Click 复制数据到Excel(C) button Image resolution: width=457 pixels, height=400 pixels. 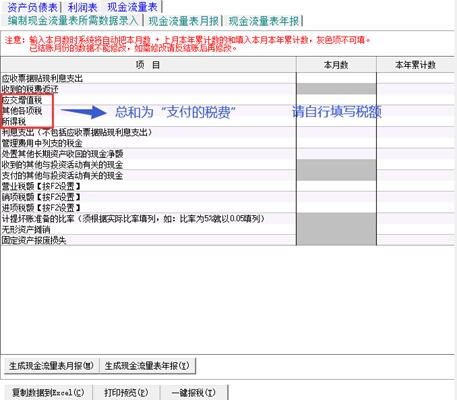(48, 392)
